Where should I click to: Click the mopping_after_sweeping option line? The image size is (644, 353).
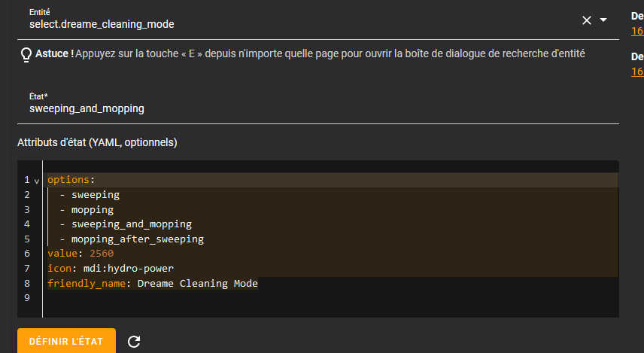click(x=137, y=239)
